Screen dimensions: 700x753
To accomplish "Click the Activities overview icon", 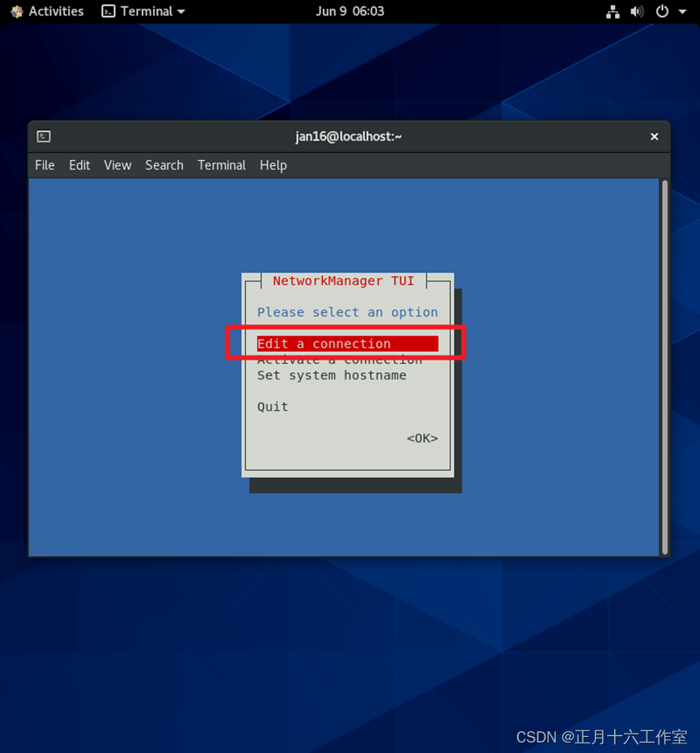I will pos(17,11).
